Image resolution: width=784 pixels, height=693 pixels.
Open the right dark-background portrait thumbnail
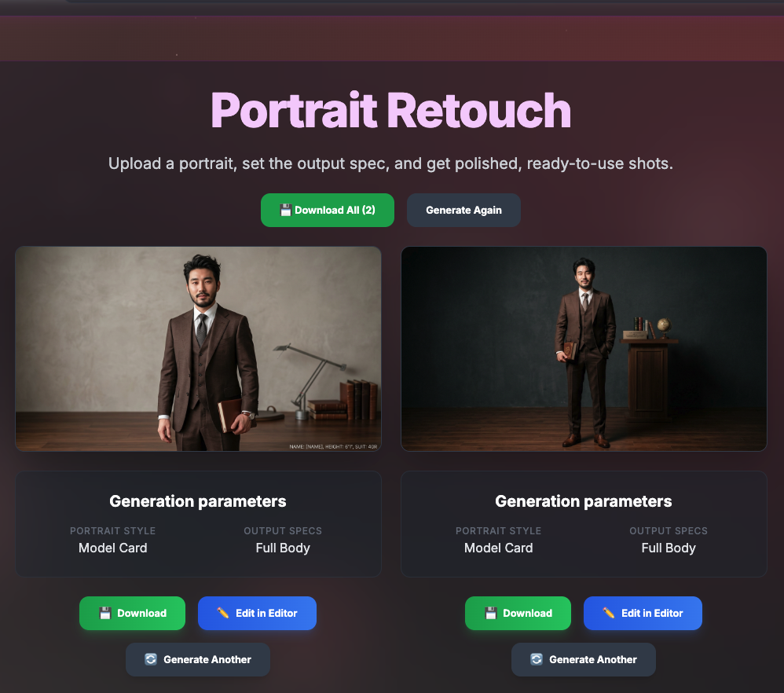(x=584, y=349)
